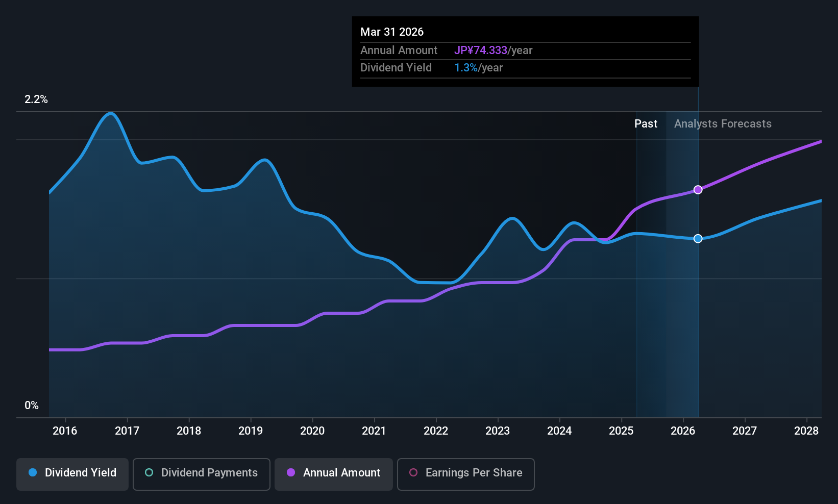Click the 2025 axis label
This screenshot has width=838, height=504.
(621, 431)
